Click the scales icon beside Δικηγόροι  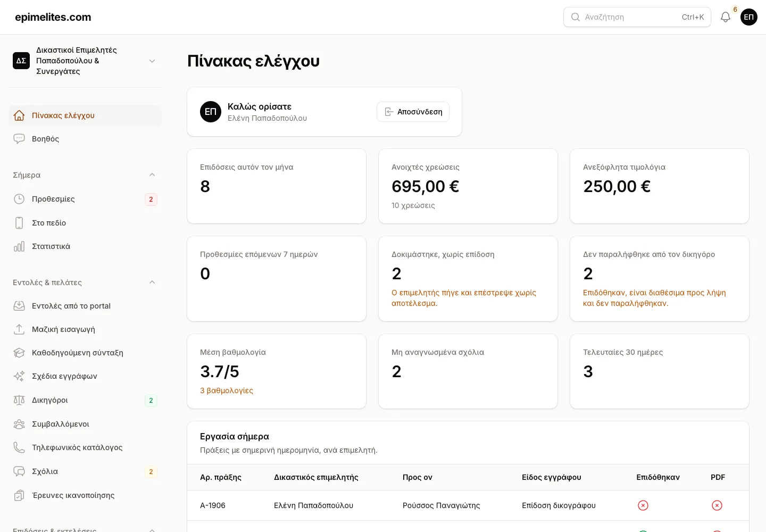pyautogui.click(x=19, y=400)
